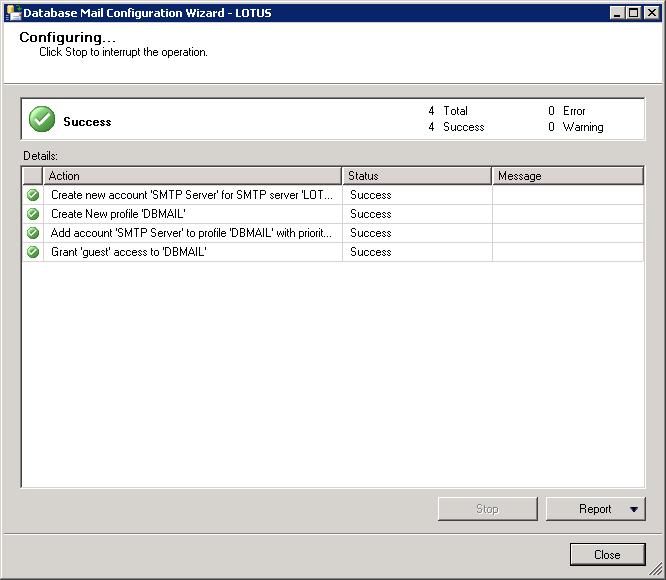Click the disabled Stop button
This screenshot has height=580, width=666.
pyautogui.click(x=488, y=509)
